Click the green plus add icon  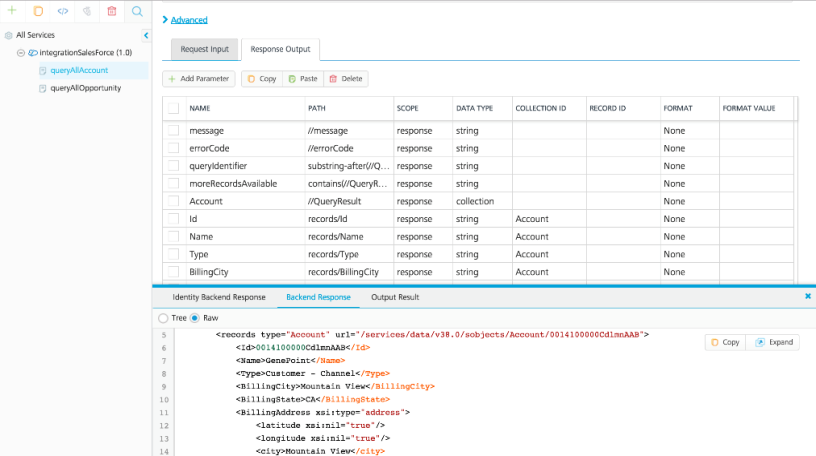[12, 10]
